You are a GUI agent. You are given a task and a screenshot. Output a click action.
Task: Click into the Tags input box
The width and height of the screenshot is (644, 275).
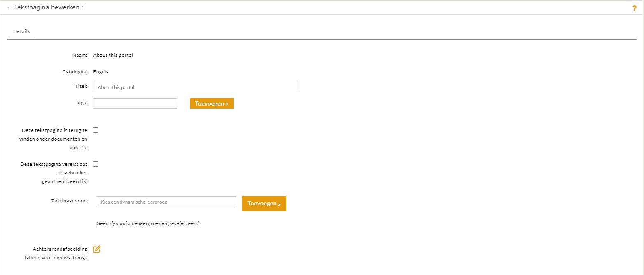point(135,103)
